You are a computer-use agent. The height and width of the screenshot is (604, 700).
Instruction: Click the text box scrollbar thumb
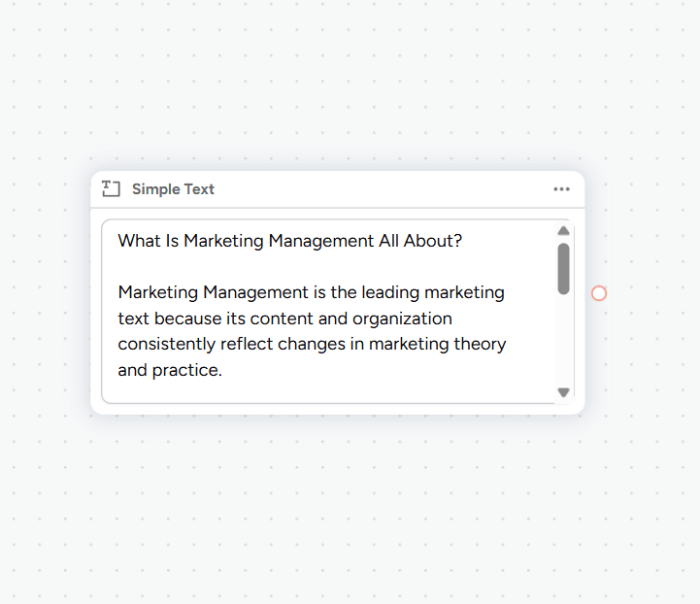pyautogui.click(x=563, y=268)
